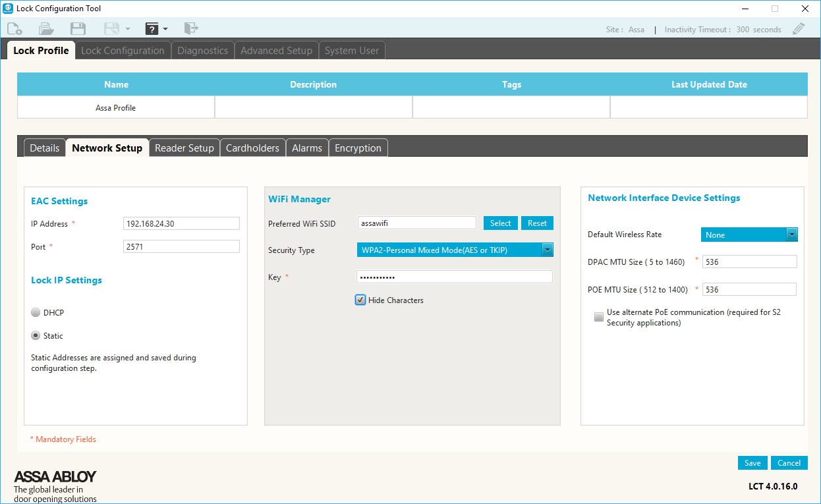Select the DHCP radio button

point(36,313)
